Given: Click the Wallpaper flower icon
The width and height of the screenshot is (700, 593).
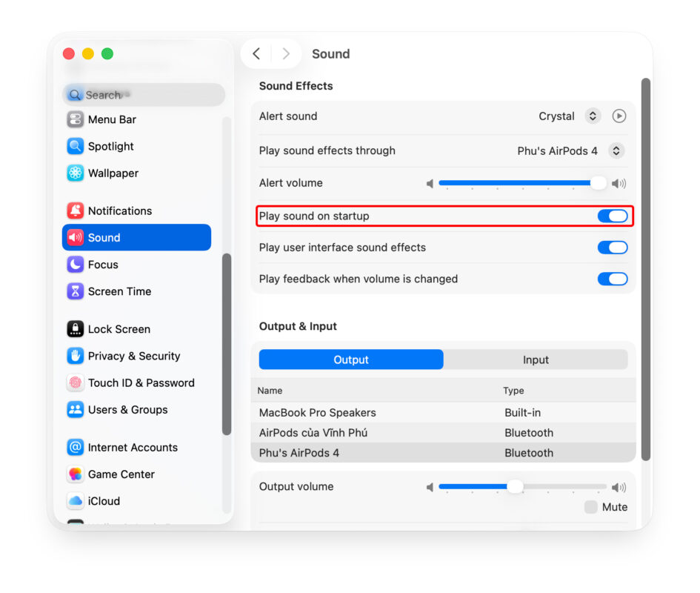Looking at the screenshot, I should pyautogui.click(x=75, y=173).
